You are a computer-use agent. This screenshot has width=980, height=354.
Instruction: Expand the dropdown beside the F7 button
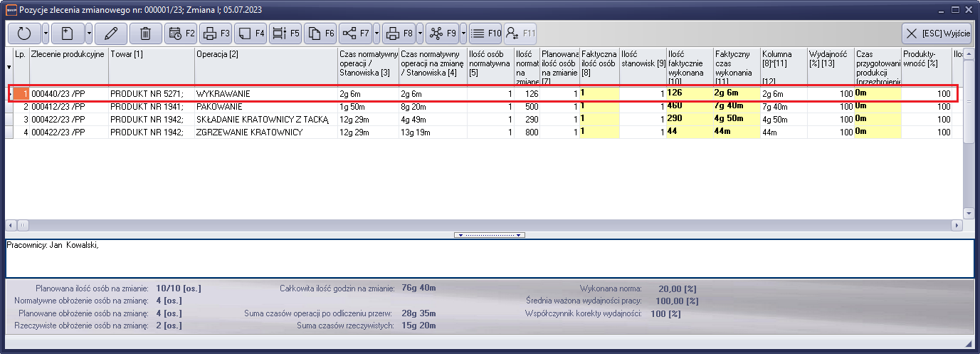click(x=376, y=33)
